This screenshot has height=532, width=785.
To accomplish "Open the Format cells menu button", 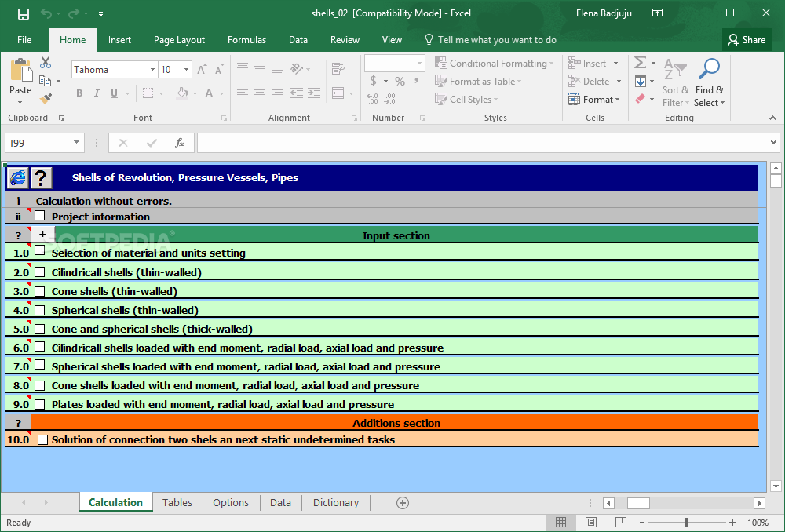I will [x=593, y=100].
